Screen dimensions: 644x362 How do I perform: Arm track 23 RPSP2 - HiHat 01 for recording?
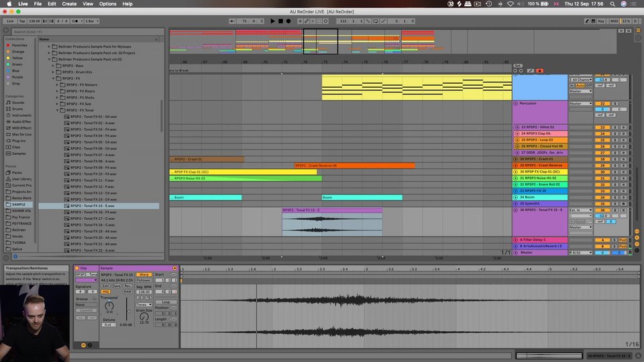click(623, 127)
